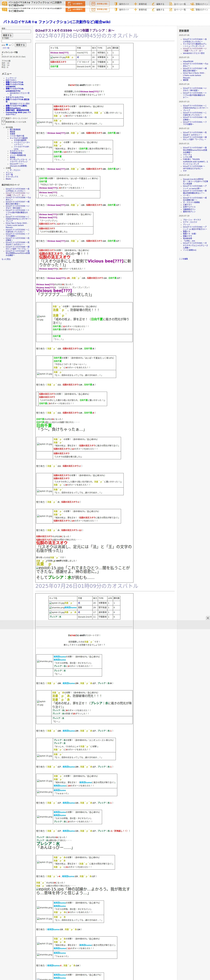Open 旧wiki in the left menu
The image size is (210, 980).
[x=8, y=179]
